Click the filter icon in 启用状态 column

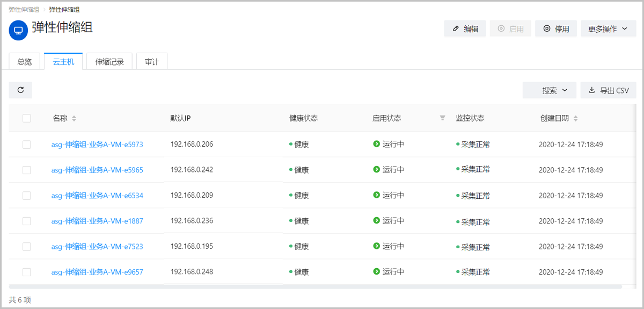click(442, 118)
